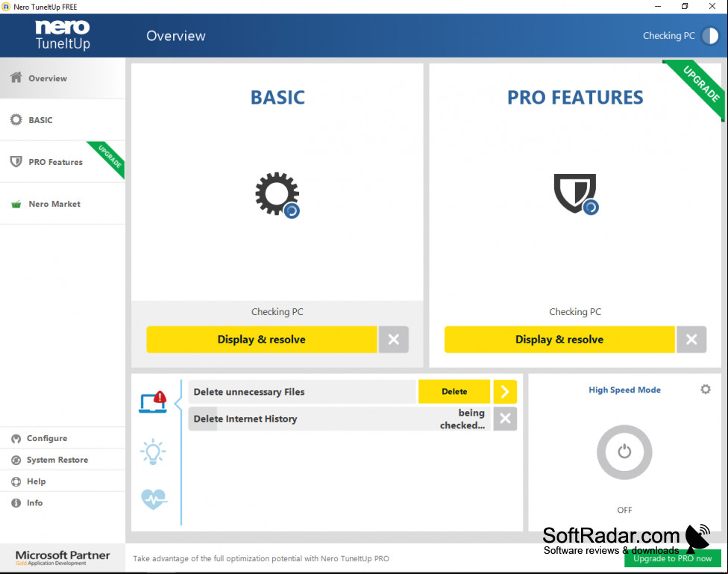
Task: Open System Restore
Action: (62, 460)
